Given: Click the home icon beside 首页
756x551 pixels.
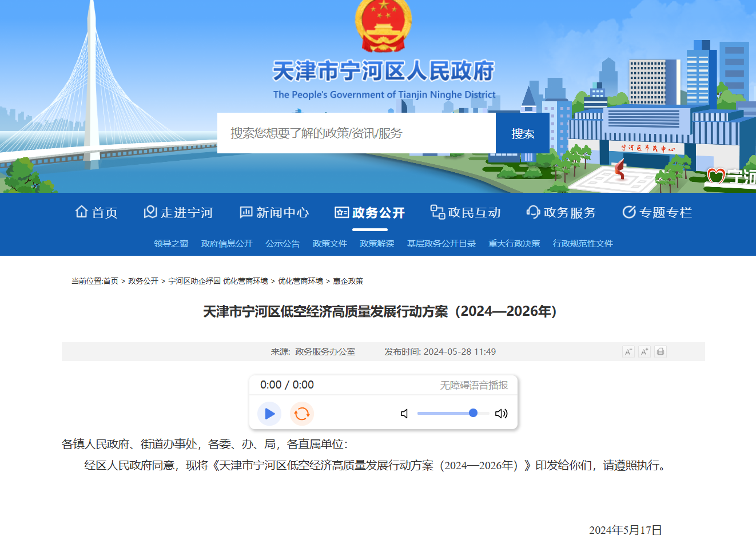Looking at the screenshot, I should 81,212.
